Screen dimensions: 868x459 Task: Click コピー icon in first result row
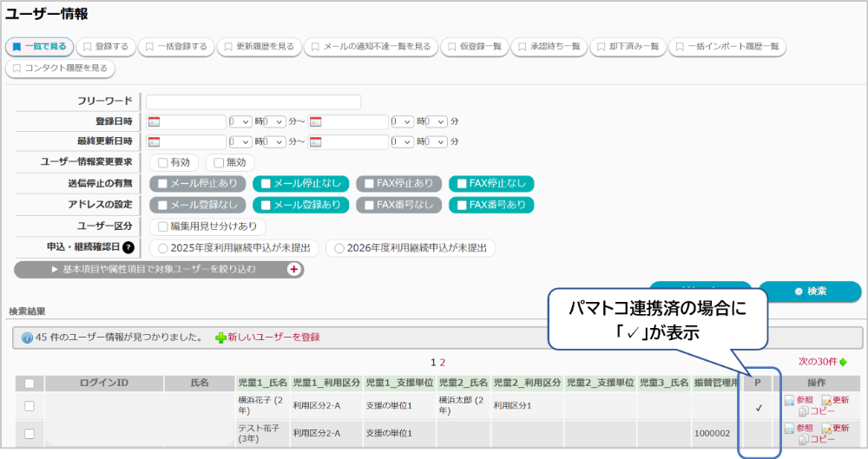pyautogui.click(x=803, y=411)
